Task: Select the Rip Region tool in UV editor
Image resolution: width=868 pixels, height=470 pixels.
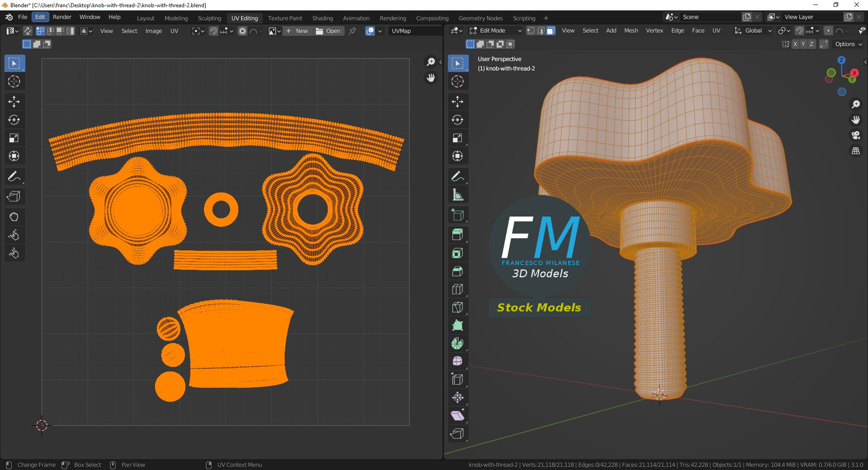Action: (x=14, y=197)
